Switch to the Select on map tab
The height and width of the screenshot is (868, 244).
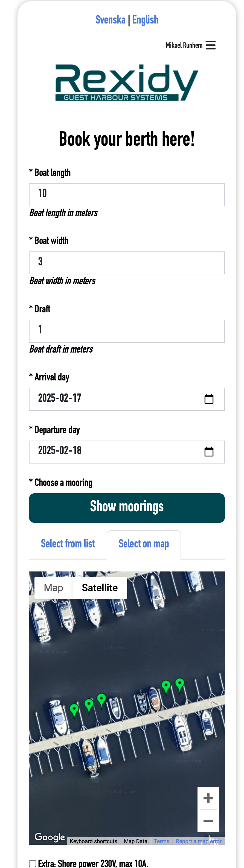tap(144, 544)
